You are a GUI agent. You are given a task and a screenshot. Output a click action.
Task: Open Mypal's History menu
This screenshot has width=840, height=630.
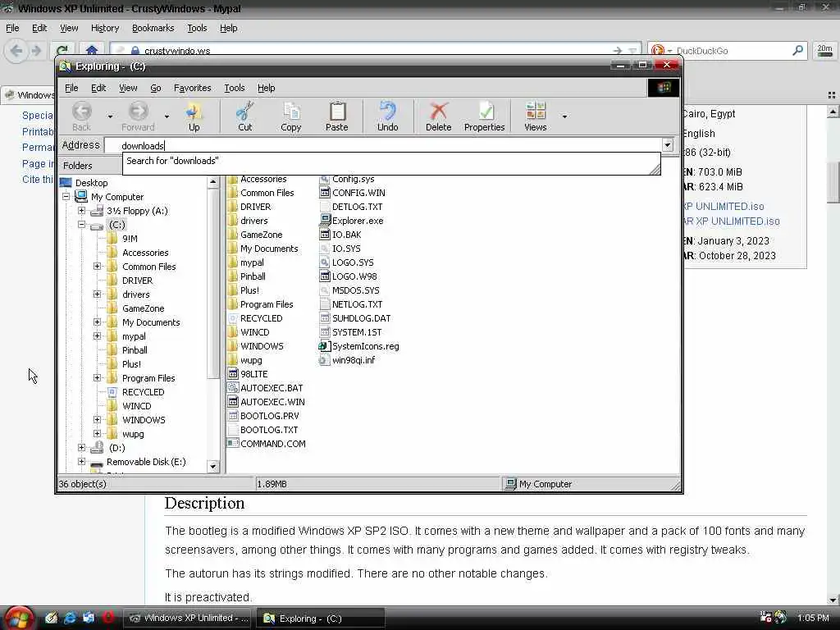(104, 28)
